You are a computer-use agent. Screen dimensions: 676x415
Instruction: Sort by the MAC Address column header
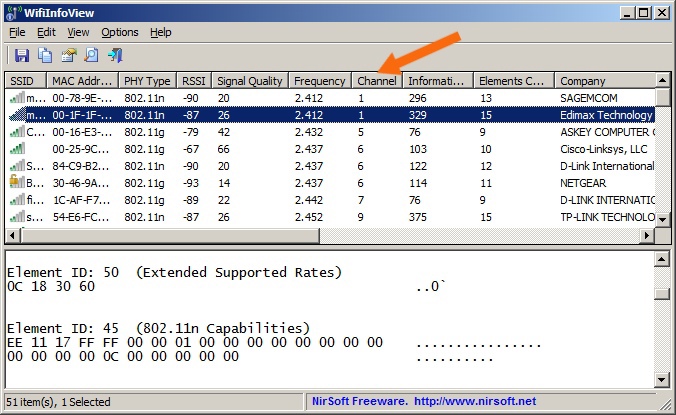tap(82, 81)
